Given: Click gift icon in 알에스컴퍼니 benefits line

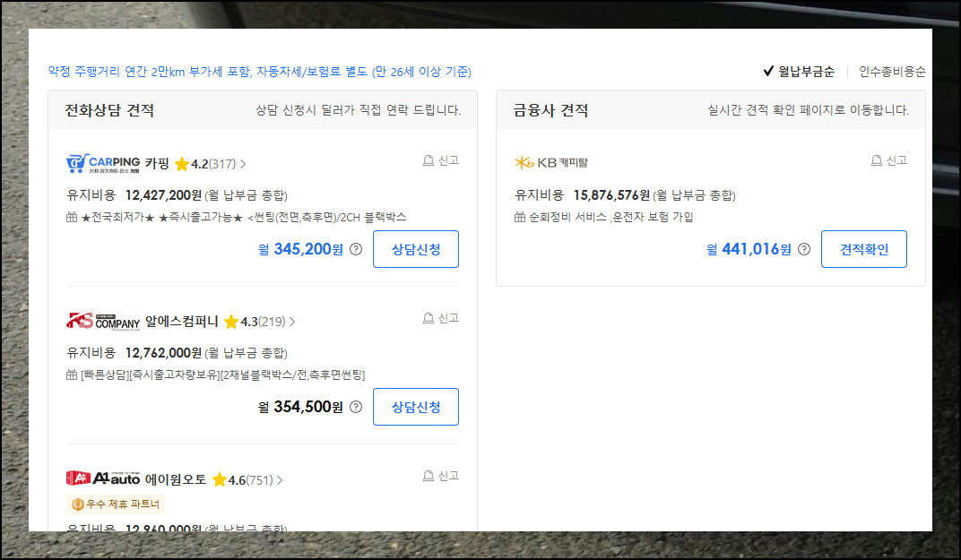Looking at the screenshot, I should (x=72, y=375).
